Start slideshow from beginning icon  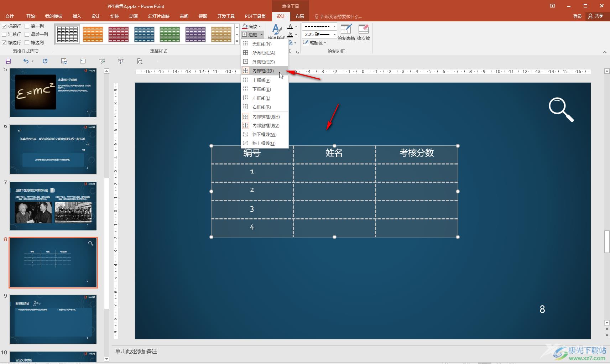click(102, 61)
